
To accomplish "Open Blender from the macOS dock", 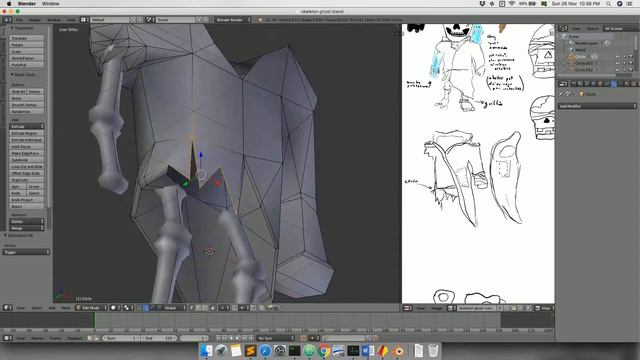I will click(397, 351).
